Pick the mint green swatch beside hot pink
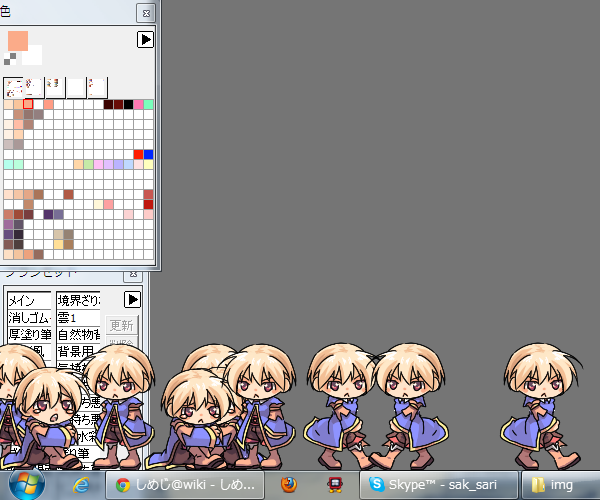Screen dimensions: 600x500 point(148,104)
